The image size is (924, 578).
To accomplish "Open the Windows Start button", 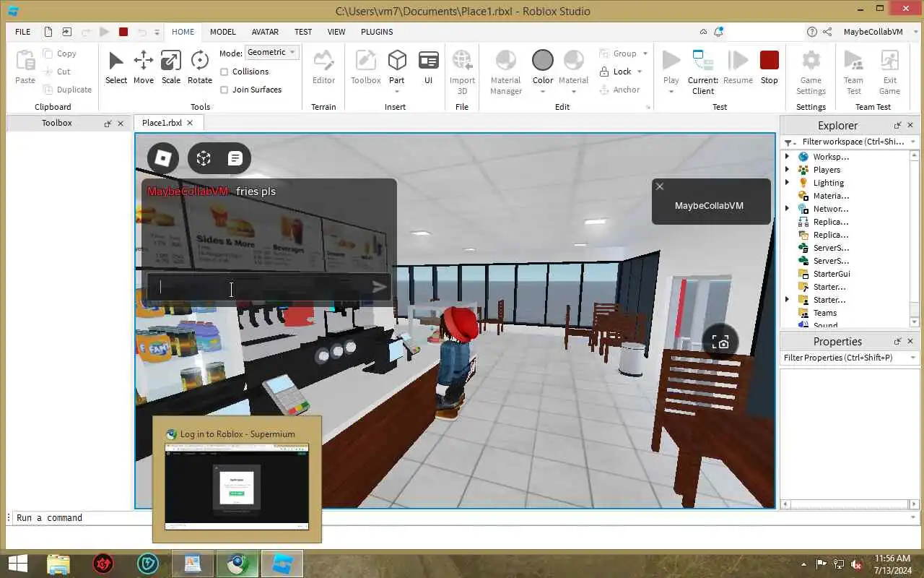I will coord(17,564).
